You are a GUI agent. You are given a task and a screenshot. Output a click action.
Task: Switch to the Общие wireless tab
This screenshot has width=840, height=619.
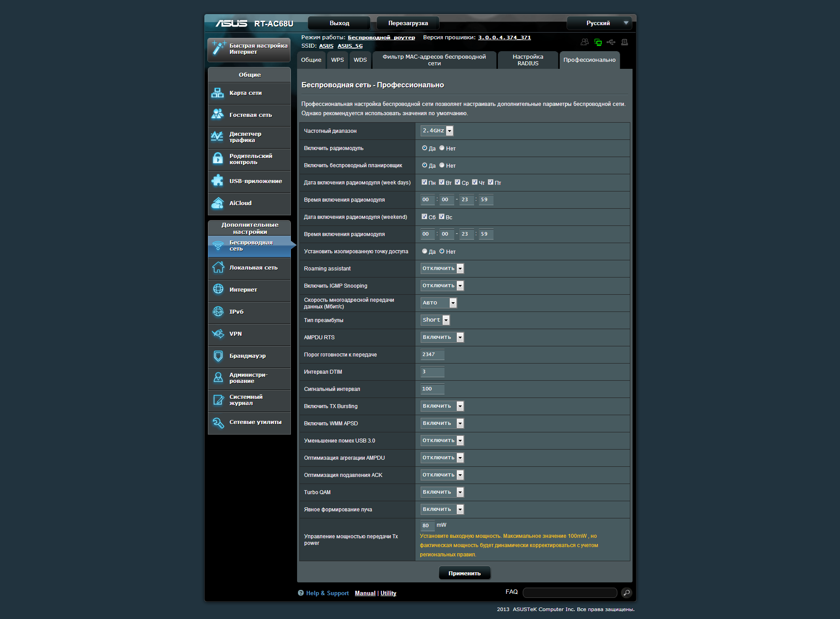(311, 60)
